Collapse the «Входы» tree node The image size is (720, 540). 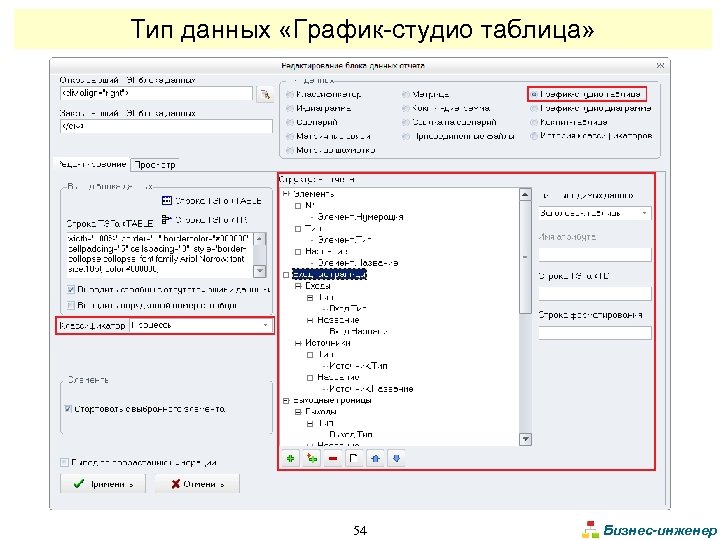(298, 286)
